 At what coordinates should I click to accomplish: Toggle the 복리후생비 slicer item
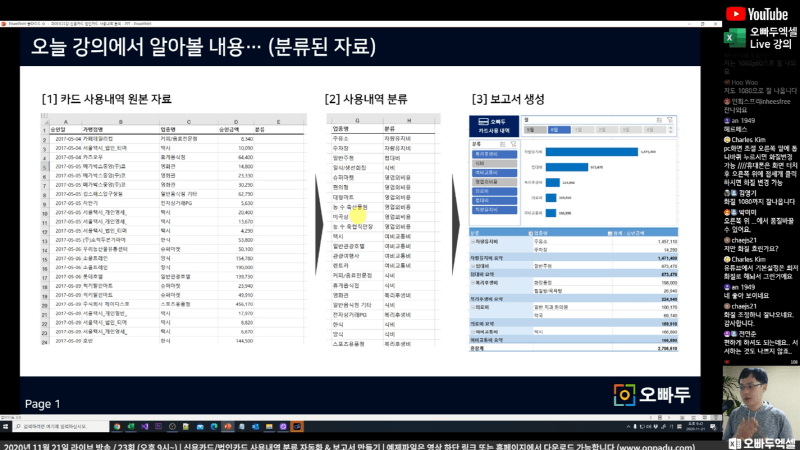488,154
